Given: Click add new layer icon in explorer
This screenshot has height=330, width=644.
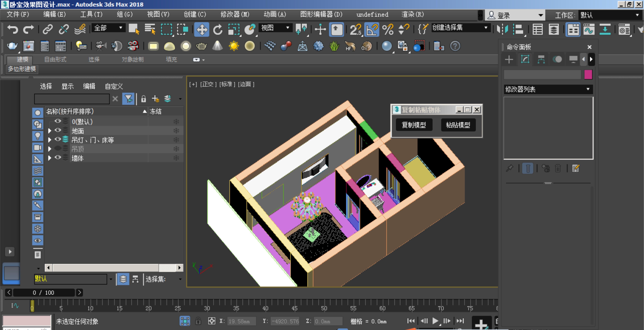Looking at the screenshot, I should 156,99.
